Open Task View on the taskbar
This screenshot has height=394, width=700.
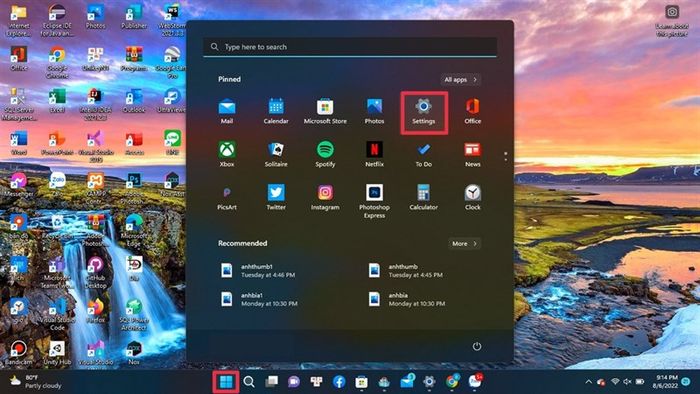click(271, 382)
